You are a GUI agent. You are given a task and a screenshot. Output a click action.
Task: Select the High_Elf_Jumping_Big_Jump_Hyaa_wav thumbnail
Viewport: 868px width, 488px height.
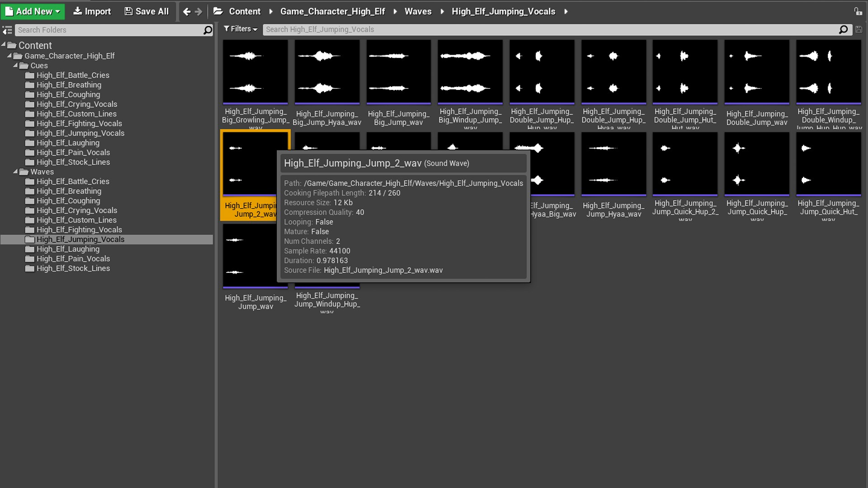click(x=327, y=72)
